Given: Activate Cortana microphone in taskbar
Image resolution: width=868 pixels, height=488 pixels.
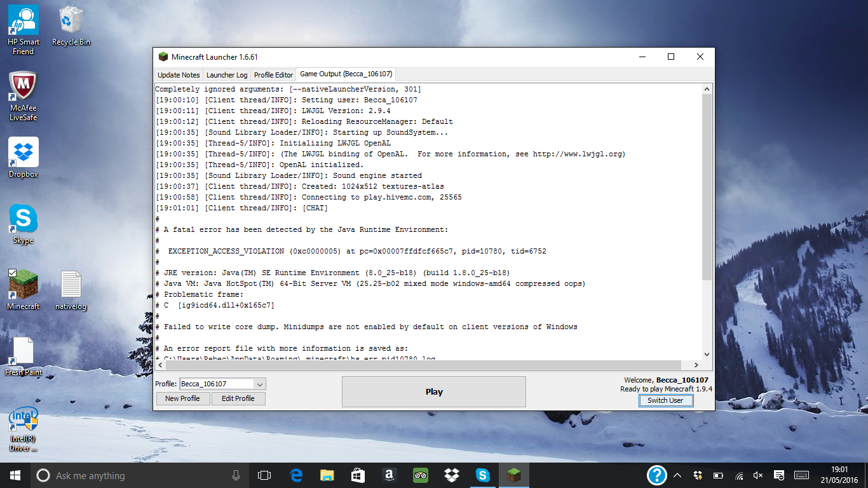Looking at the screenshot, I should 236,475.
